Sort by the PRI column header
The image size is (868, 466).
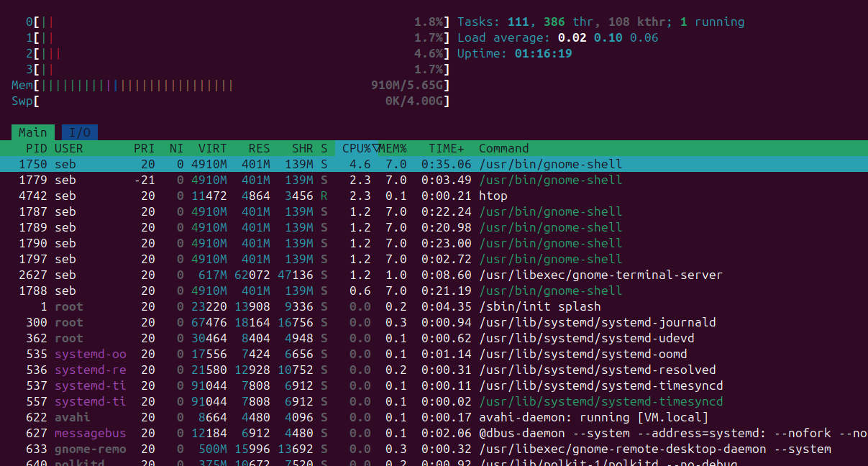144,148
